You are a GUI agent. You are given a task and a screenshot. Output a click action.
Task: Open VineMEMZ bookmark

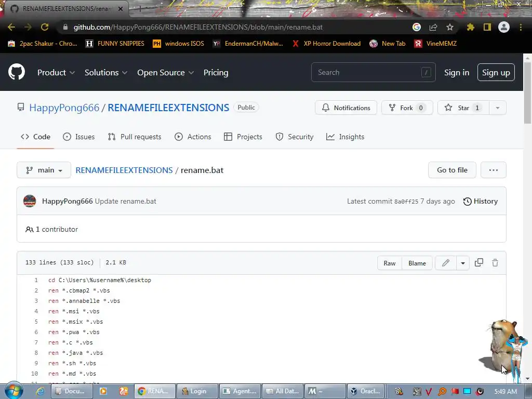pos(435,44)
